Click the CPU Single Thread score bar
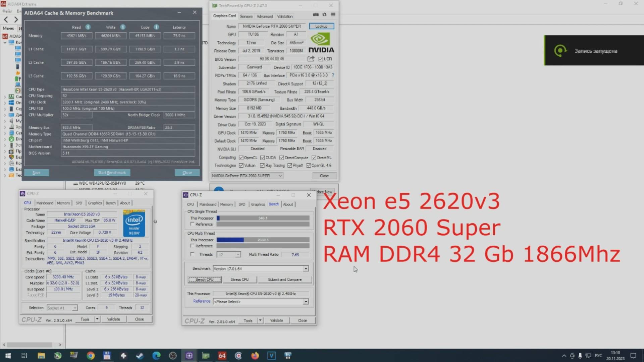The image size is (644, 362). point(263,218)
